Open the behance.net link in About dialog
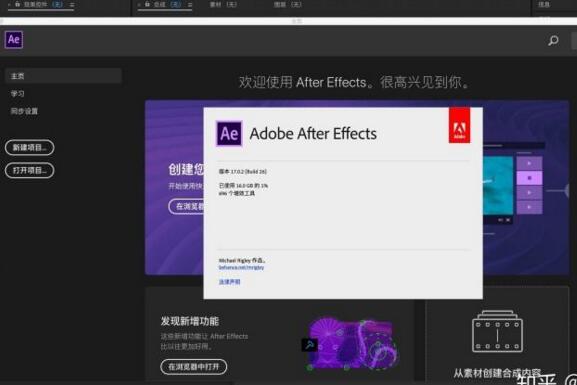The height and width of the screenshot is (385, 577). click(241, 268)
